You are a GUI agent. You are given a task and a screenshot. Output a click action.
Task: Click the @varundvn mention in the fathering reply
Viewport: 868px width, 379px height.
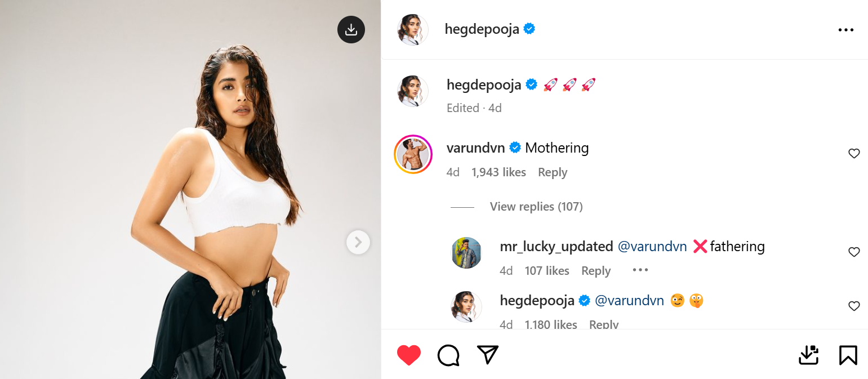coord(652,247)
